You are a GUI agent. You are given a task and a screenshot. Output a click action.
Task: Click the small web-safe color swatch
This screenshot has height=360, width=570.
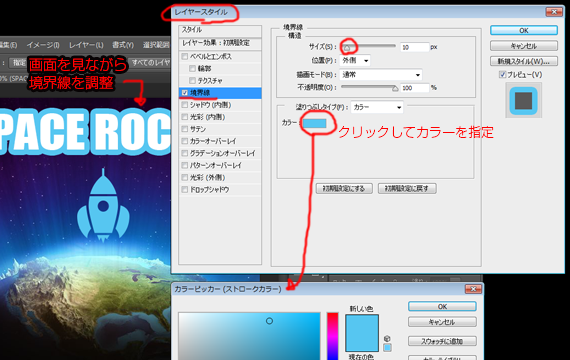pos(388,348)
